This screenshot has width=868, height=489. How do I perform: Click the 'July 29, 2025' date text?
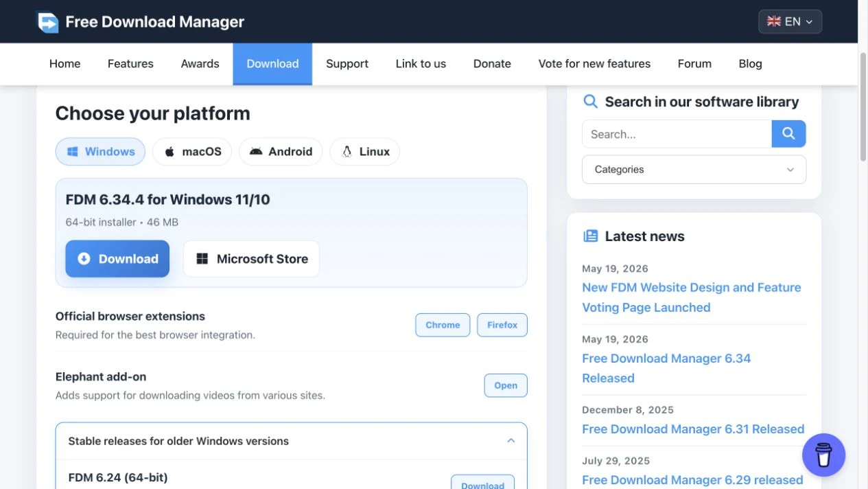tap(616, 461)
